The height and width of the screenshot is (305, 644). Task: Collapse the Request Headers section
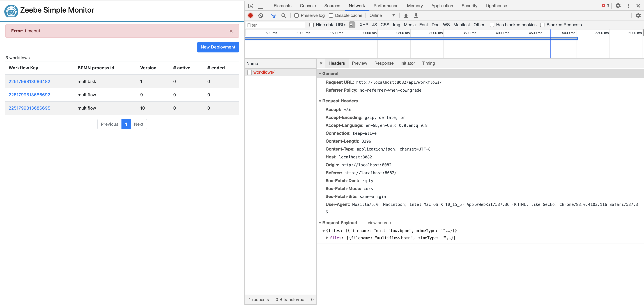point(320,101)
